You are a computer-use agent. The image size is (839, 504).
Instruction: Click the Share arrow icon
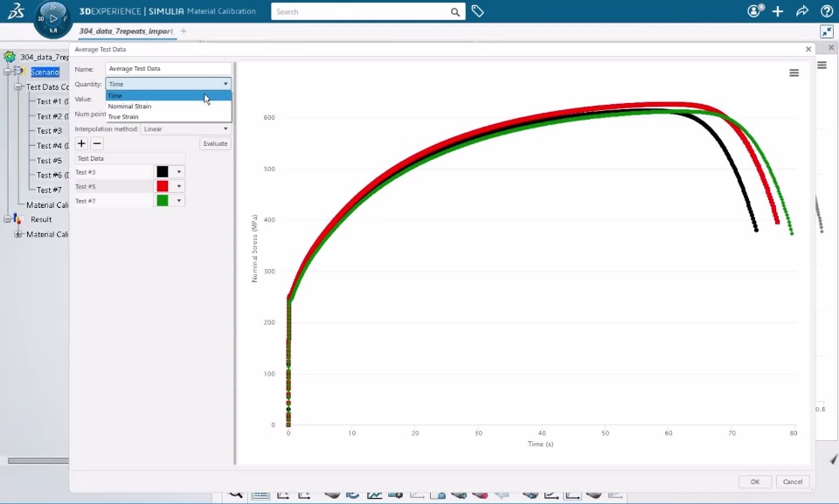802,11
